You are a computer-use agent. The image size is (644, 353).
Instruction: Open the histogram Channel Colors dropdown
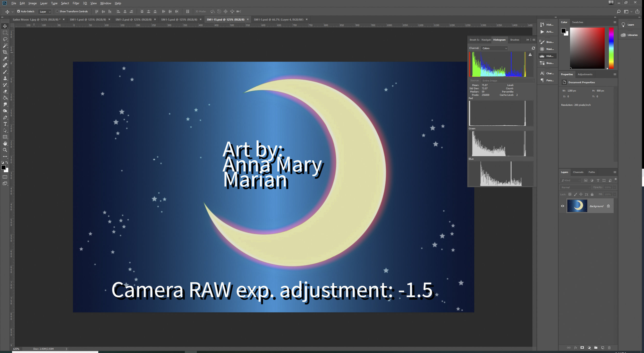pos(494,48)
